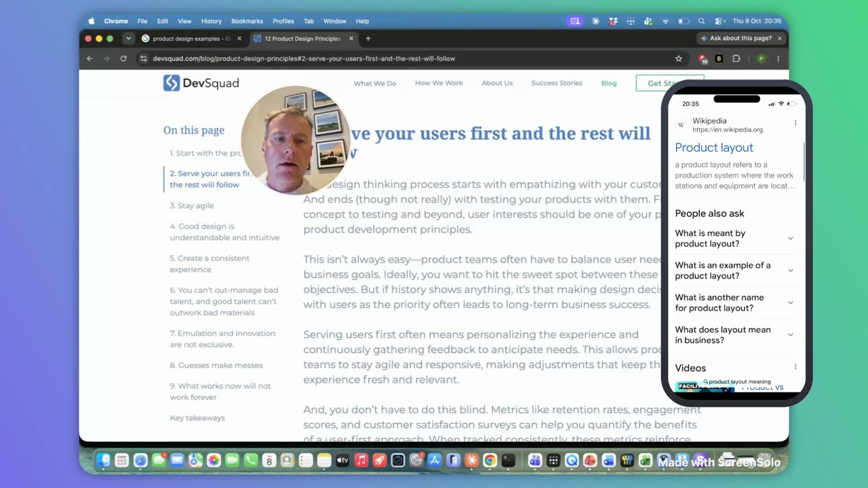Close the "12 Product Design Principles" tab

[351, 39]
